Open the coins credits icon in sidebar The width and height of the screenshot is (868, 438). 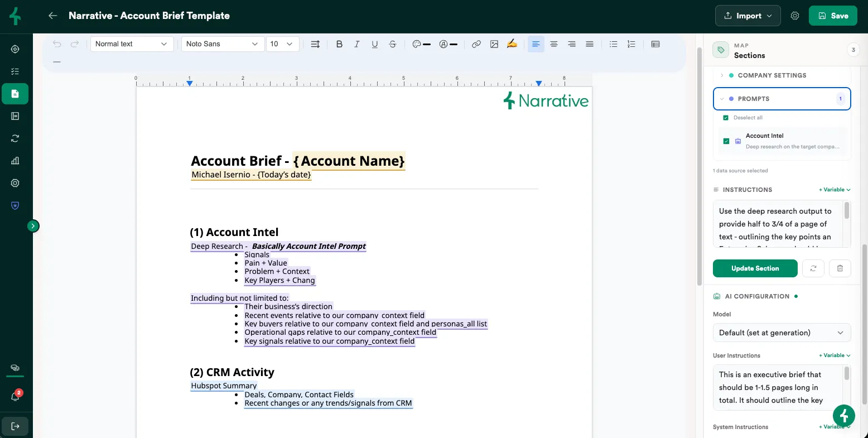15,368
